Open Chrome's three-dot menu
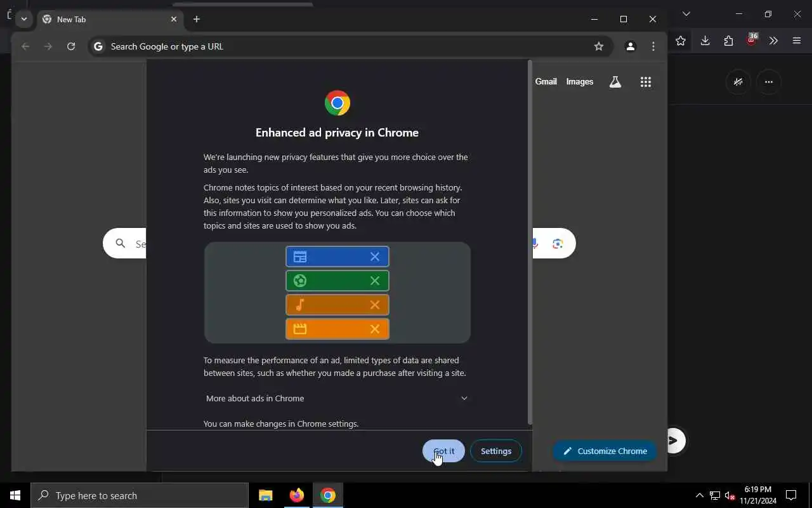The width and height of the screenshot is (812, 508). pyautogui.click(x=653, y=46)
